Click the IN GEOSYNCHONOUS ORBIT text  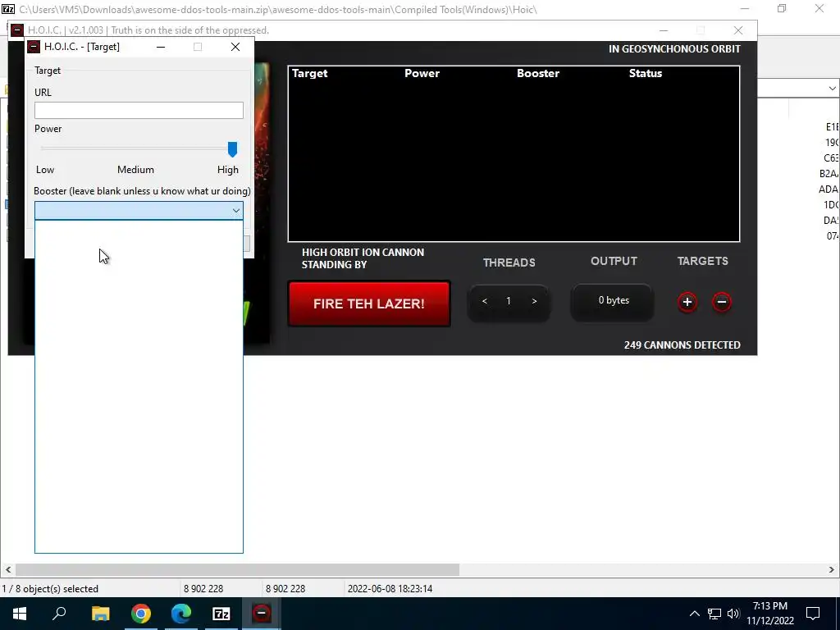click(x=674, y=48)
